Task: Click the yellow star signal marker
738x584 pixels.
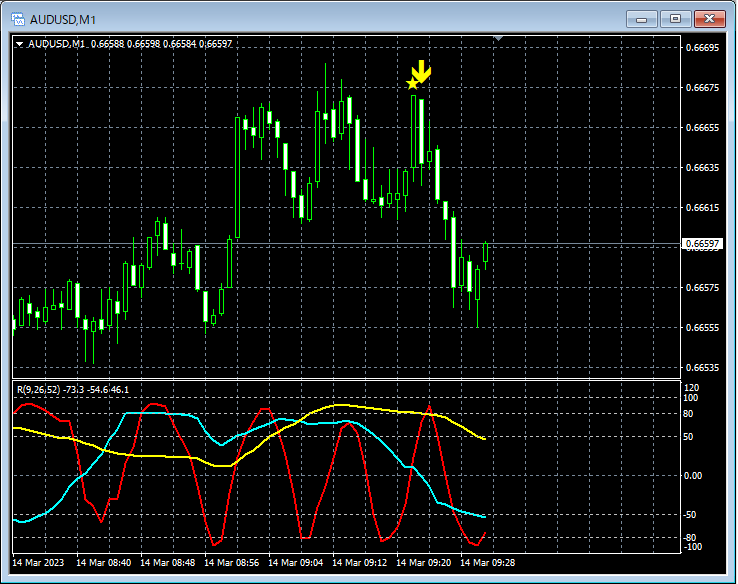Action: [x=412, y=84]
